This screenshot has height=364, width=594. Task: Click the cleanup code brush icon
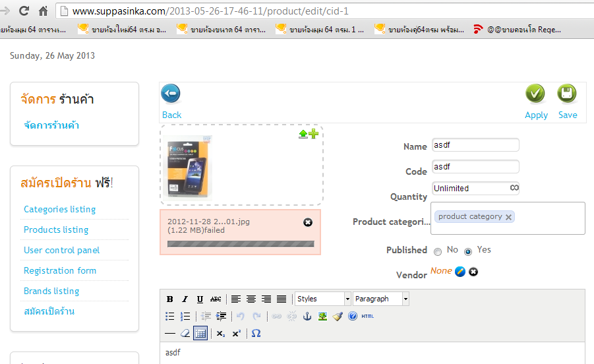338,317
